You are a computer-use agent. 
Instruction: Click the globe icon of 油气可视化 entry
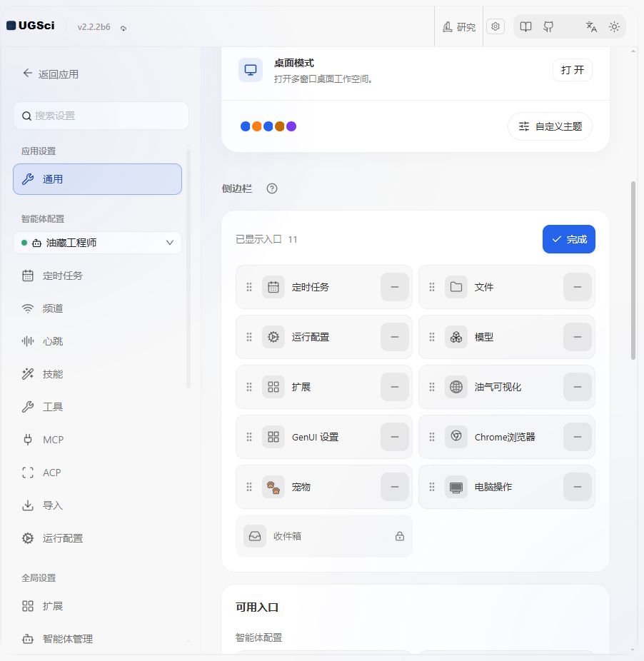[x=456, y=387]
